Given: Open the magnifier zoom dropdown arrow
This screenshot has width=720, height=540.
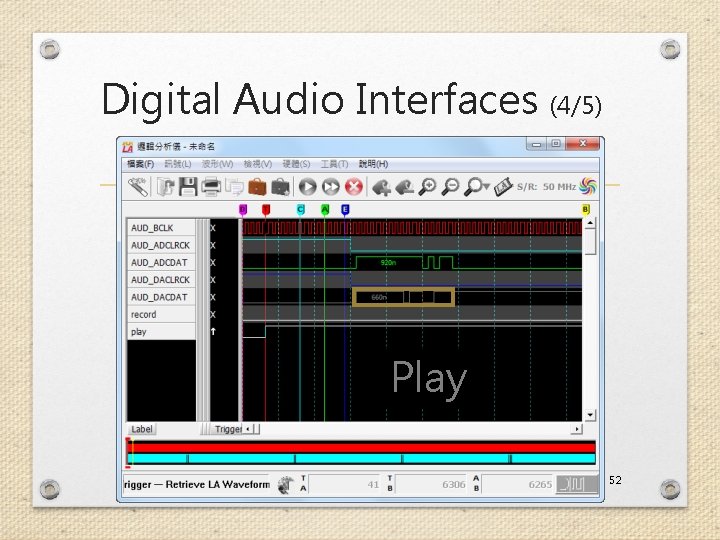Looking at the screenshot, I should [x=486, y=187].
